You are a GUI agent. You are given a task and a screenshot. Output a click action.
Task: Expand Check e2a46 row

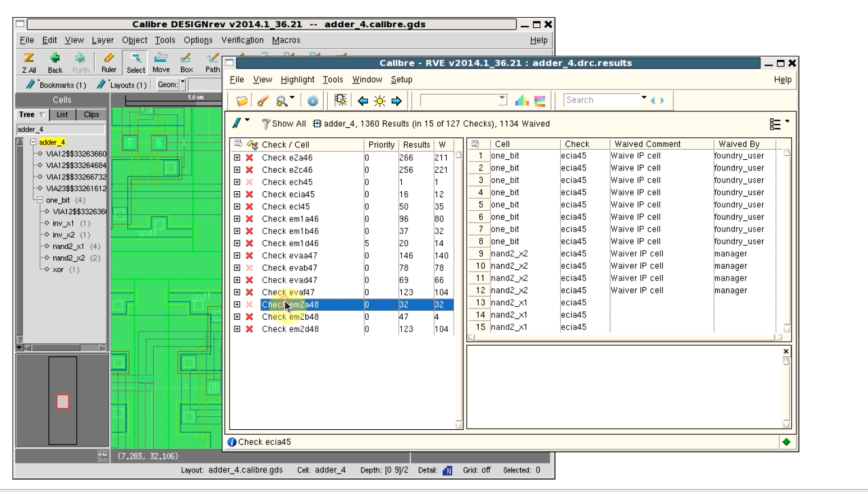click(237, 157)
